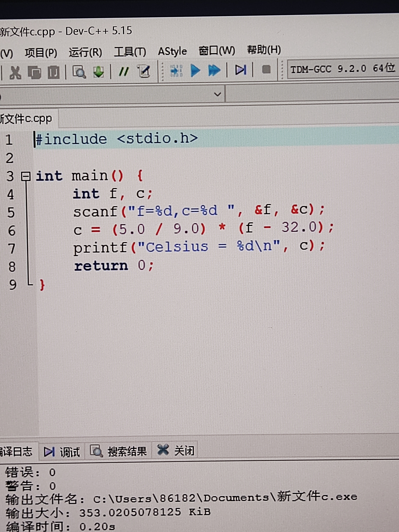Click the 关闭 close panel button
This screenshot has height=532, width=399.
tap(176, 450)
